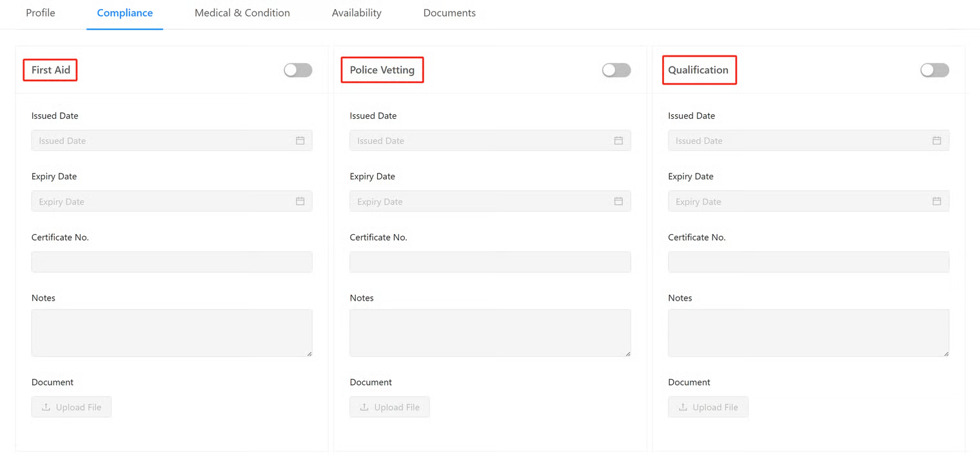Click calendar icon in First Aid Issued Date
Screen dimensions: 980x456
click(300, 141)
